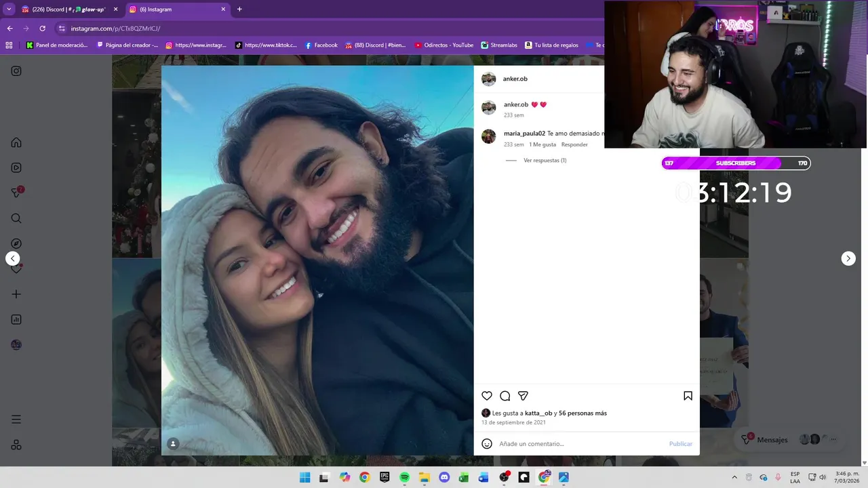This screenshot has width=868, height=488.
Task: Open the Explore compass icon
Action: [x=16, y=243]
